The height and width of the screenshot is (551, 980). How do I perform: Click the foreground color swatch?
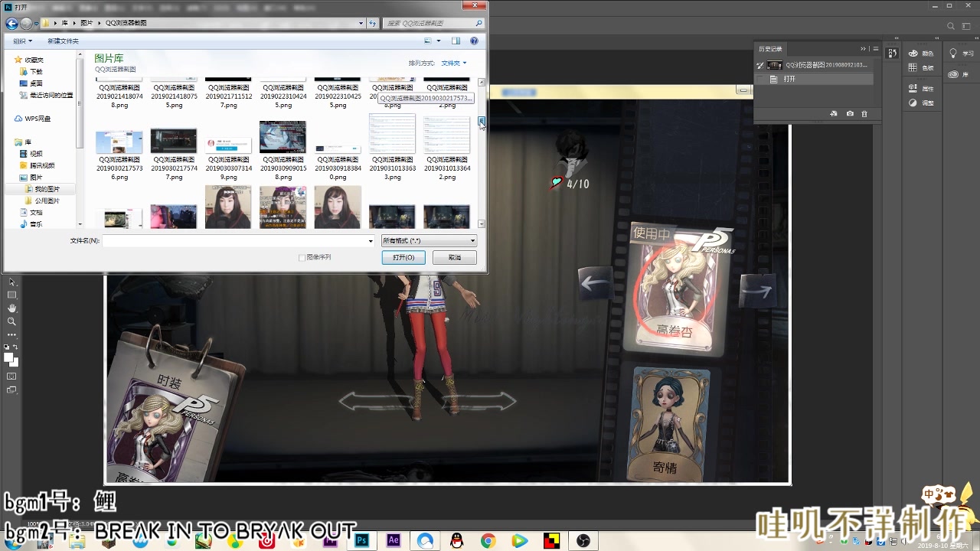point(8,357)
